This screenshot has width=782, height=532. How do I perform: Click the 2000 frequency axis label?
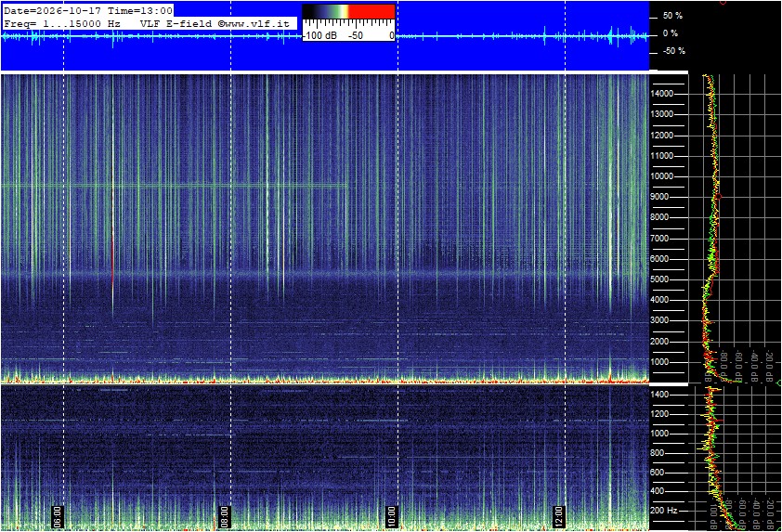tap(659, 342)
